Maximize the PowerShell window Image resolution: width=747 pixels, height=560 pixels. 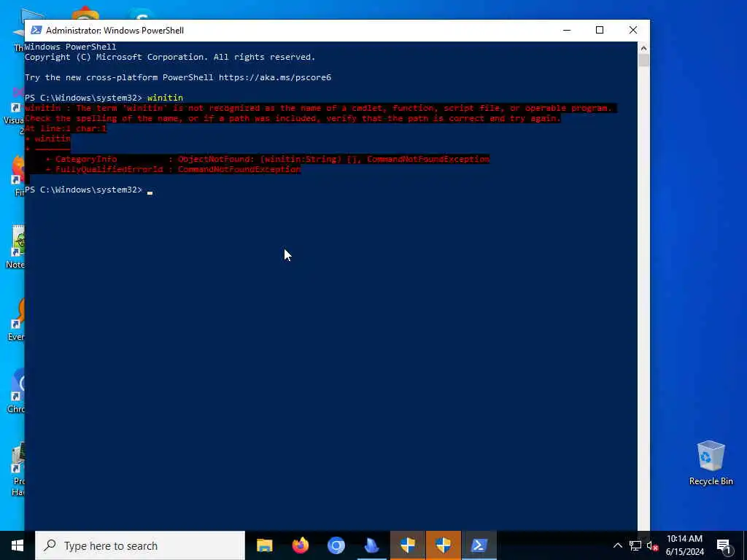coord(600,30)
